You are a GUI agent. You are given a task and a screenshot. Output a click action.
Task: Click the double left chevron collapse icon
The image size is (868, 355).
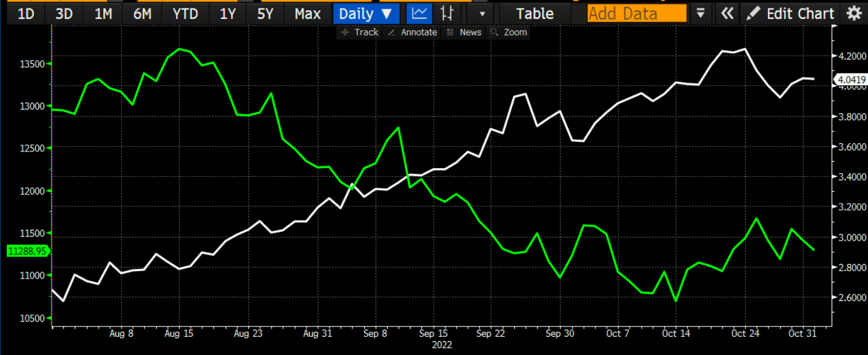tap(727, 13)
